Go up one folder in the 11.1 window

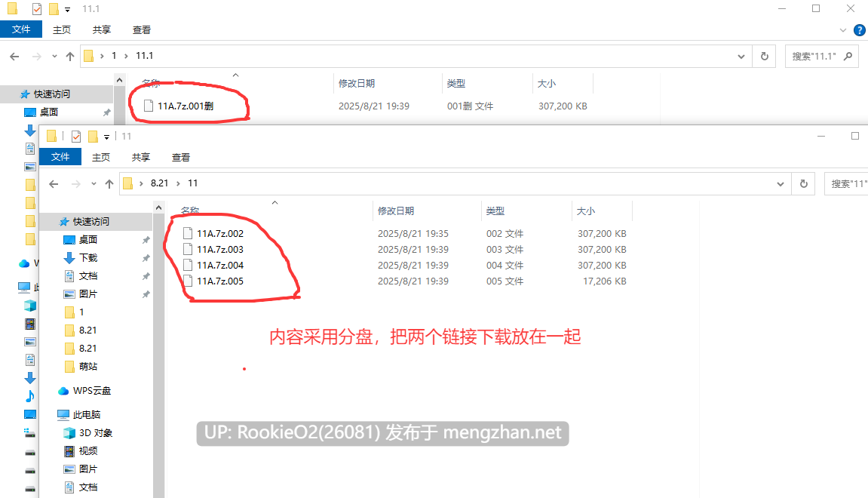tap(69, 56)
